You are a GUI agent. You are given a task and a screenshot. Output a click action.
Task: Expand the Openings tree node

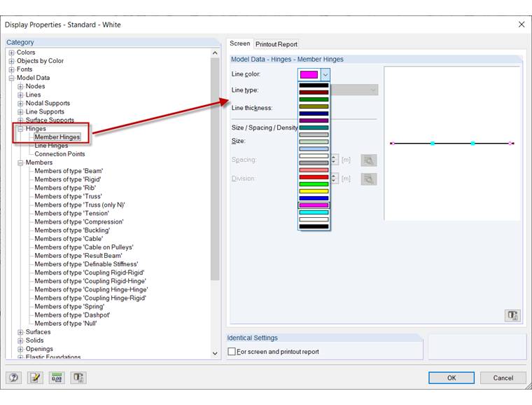coord(20,350)
